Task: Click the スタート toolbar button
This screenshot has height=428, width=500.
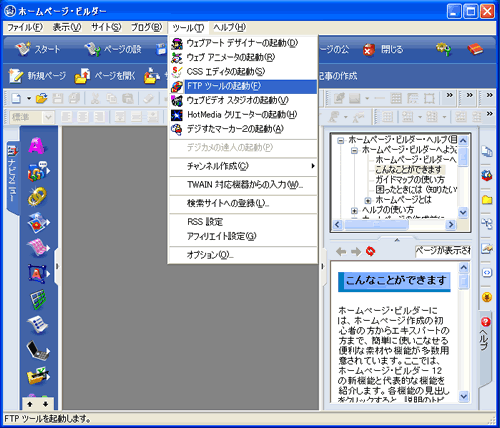Action: point(38,49)
